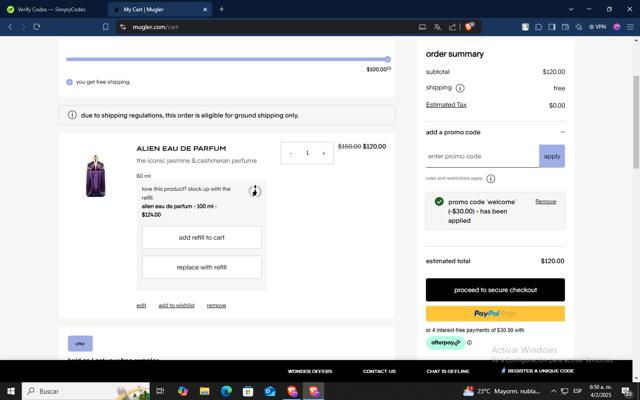The width and height of the screenshot is (640, 400).
Task: Launch Microsoft Edge from taskbar
Action: pyautogui.click(x=227, y=391)
